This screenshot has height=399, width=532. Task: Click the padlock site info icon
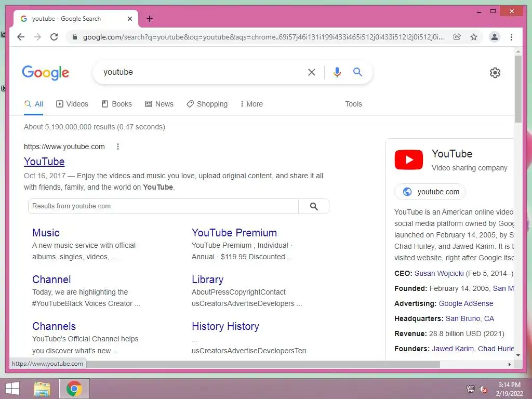[75, 37]
